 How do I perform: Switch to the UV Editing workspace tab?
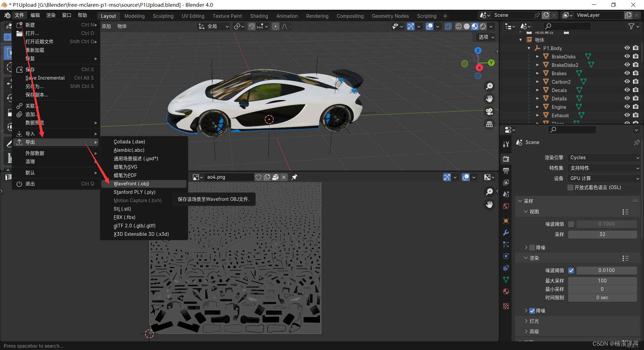193,16
